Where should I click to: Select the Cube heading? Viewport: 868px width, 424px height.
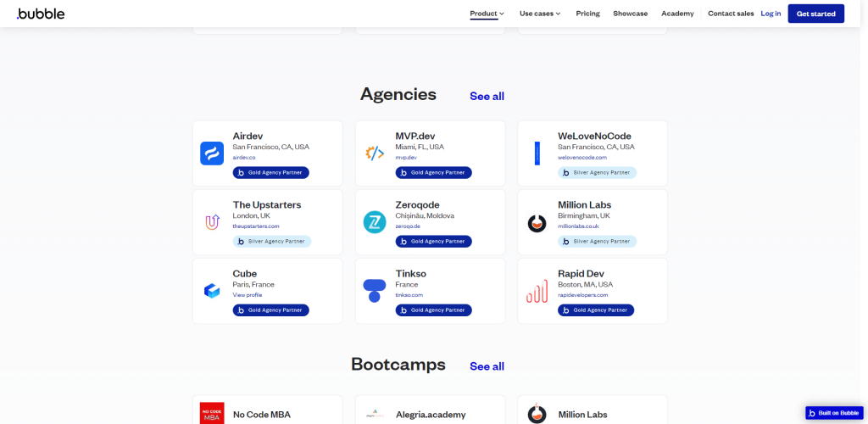pos(245,273)
